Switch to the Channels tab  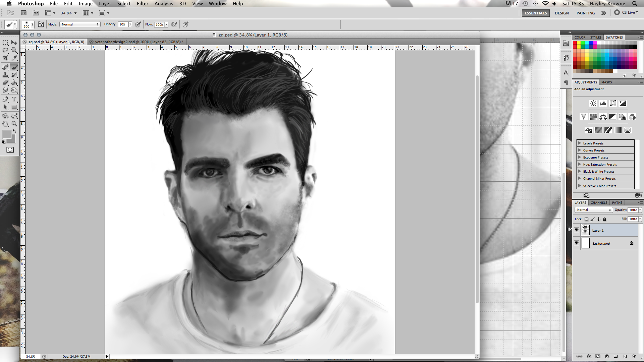599,202
